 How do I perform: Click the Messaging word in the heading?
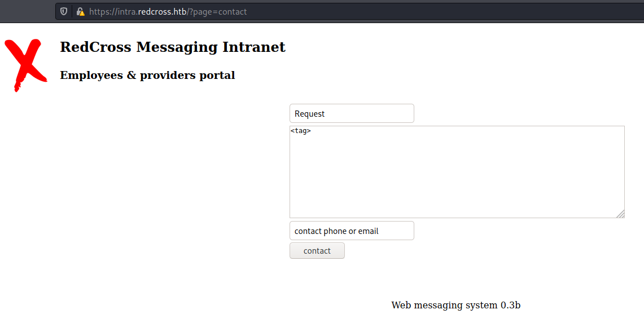(x=177, y=47)
